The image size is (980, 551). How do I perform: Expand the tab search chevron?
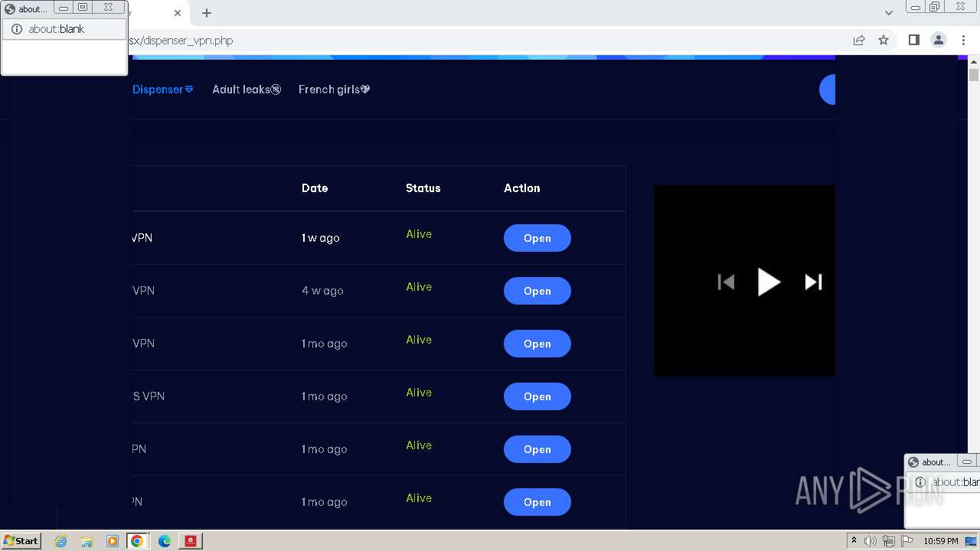889,13
